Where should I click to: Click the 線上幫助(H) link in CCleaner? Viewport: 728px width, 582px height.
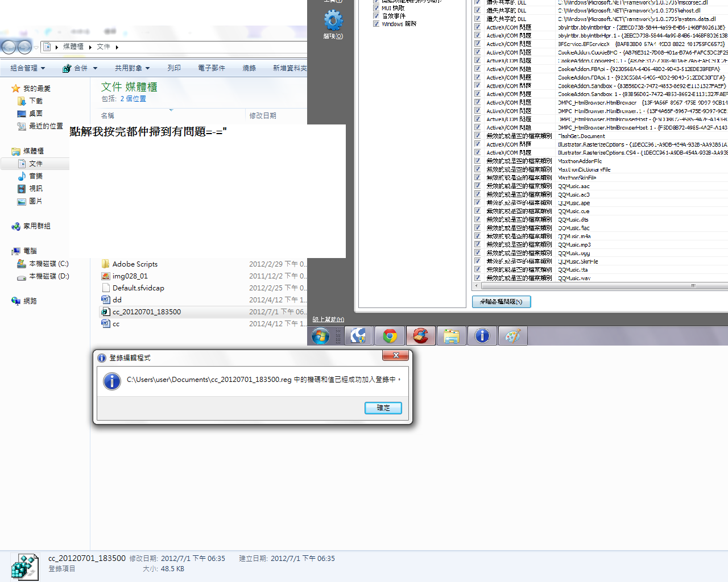click(x=328, y=319)
